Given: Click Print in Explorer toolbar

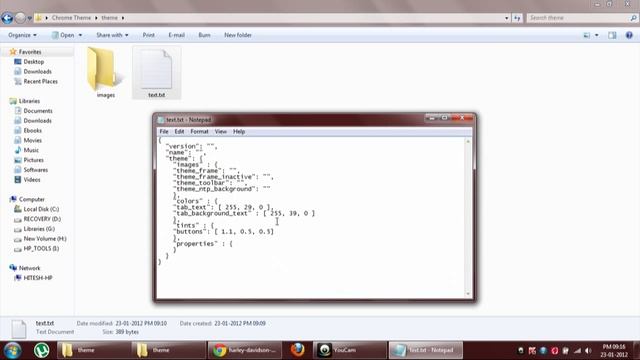Looking at the screenshot, I should (149, 35).
